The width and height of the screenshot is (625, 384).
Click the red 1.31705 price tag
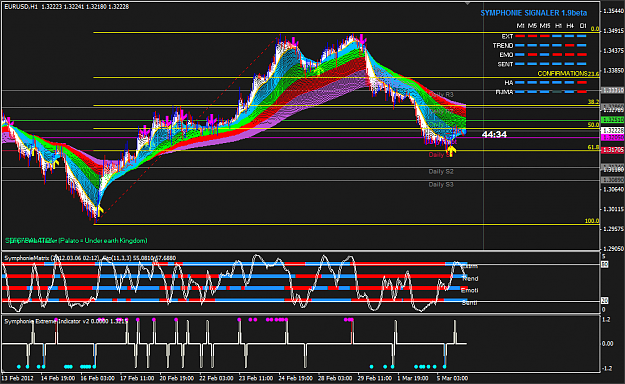[613, 150]
